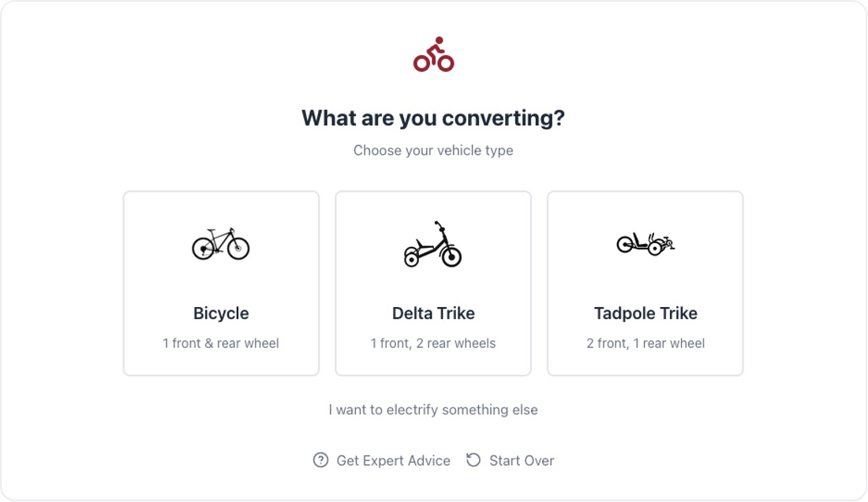Screen dimensions: 868x502
Task: Select the delta trike illustration icon
Action: [x=433, y=244]
